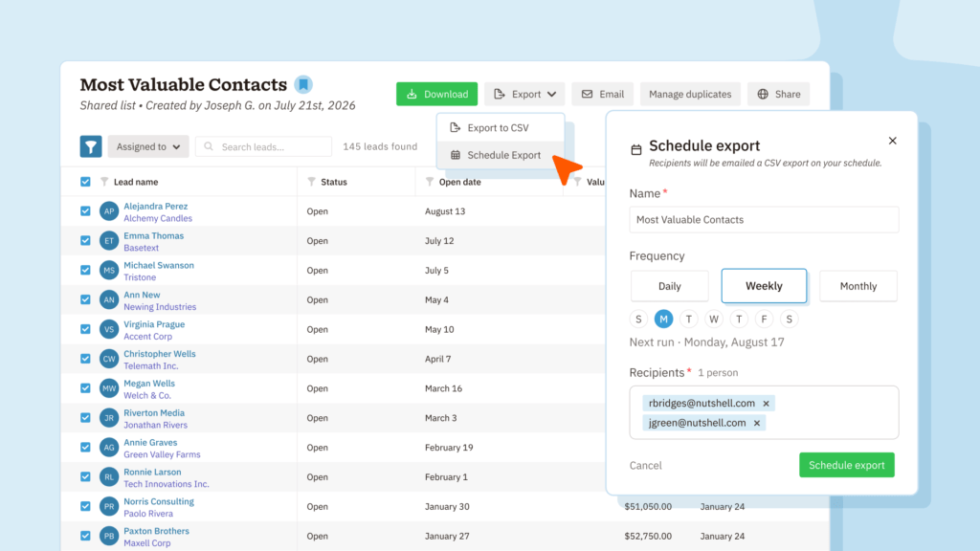Screen dimensions: 980x551
Task: Select Thursday in weekday picker
Action: point(739,320)
